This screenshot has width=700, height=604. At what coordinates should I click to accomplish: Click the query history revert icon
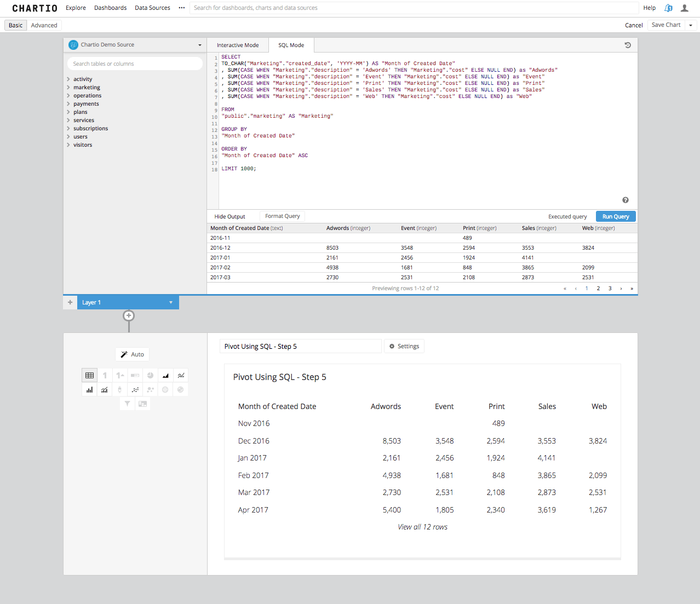pyautogui.click(x=628, y=45)
